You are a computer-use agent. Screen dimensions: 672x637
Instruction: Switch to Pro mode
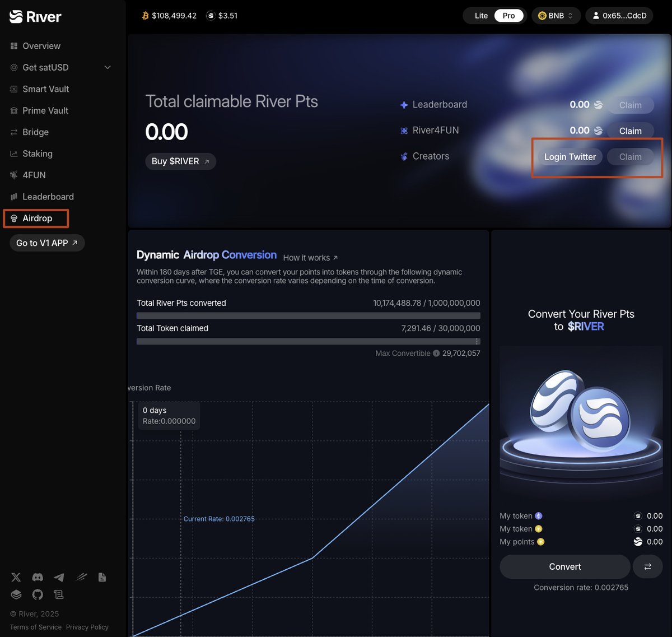coord(508,16)
